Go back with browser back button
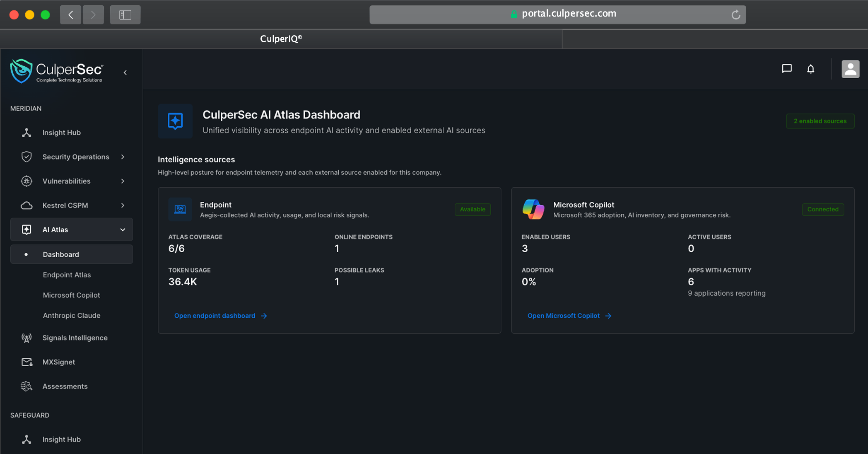Viewport: 868px width, 454px height. pyautogui.click(x=70, y=15)
